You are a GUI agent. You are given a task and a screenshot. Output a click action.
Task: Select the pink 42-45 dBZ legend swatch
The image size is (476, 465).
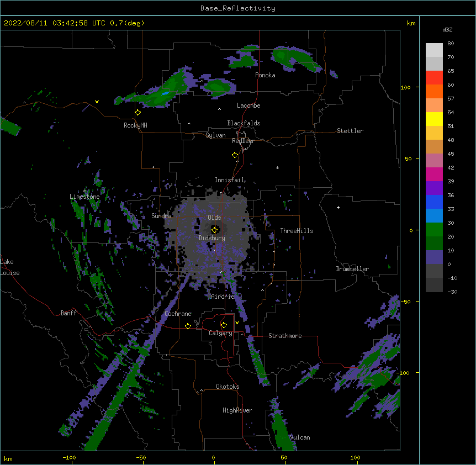[x=434, y=161]
